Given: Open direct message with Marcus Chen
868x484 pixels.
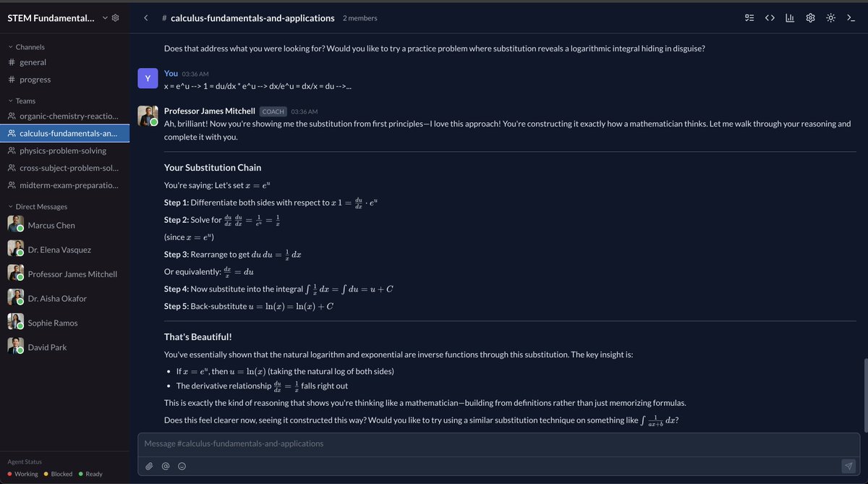Looking at the screenshot, I should click(x=65, y=225).
